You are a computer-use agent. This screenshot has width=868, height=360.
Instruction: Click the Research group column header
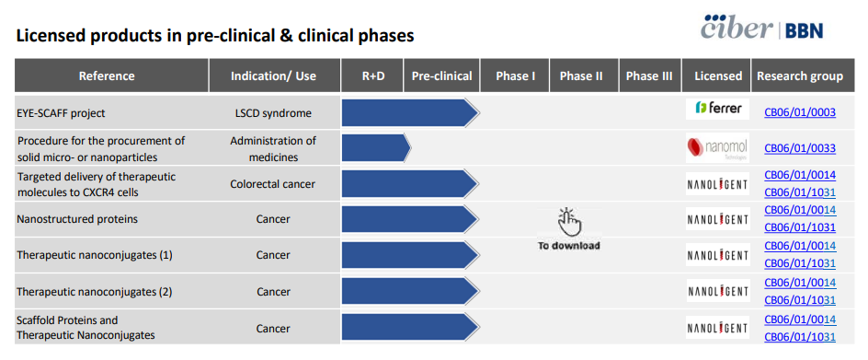point(800,76)
